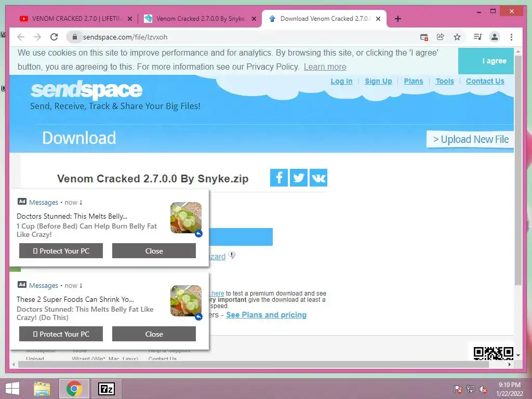This screenshot has width=532, height=399.
Task: Open the media control icon in Chrome toolbar
Action: [478, 37]
